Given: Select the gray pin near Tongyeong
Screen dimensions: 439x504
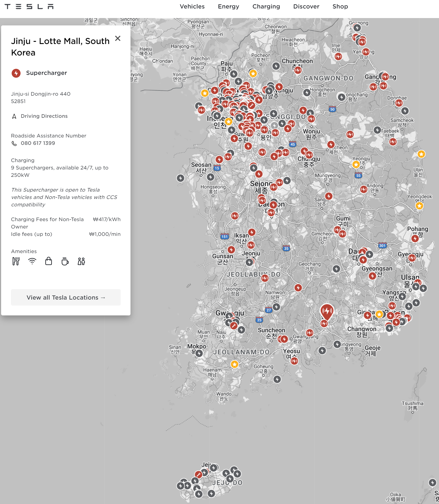Looking at the screenshot, I should tap(337, 344).
